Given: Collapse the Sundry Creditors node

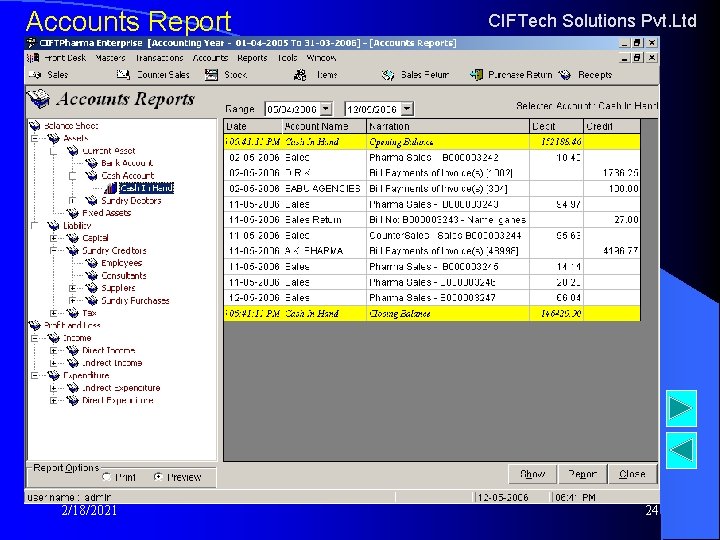Looking at the screenshot, I should tap(53, 251).
